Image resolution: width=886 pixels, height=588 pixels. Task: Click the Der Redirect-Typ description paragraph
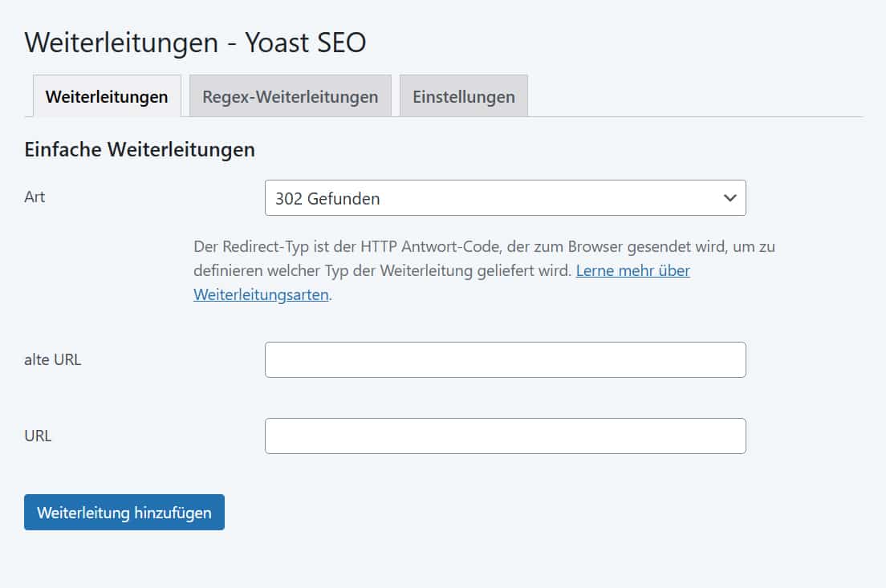tap(484, 270)
